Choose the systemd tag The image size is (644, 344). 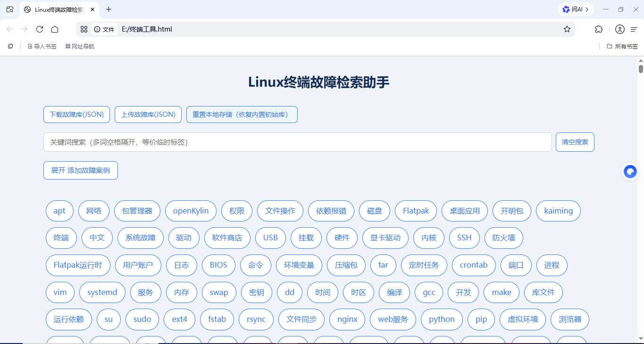[102, 293]
